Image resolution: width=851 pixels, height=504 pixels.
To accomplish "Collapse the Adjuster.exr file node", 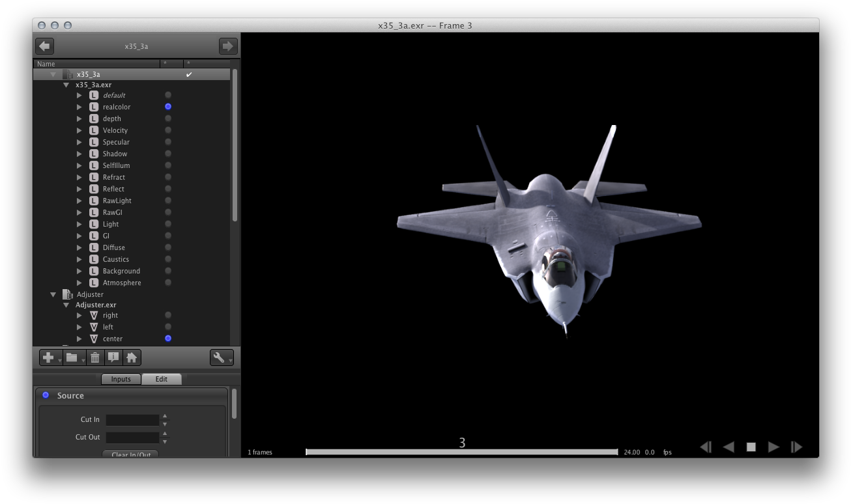I will pyautogui.click(x=66, y=305).
